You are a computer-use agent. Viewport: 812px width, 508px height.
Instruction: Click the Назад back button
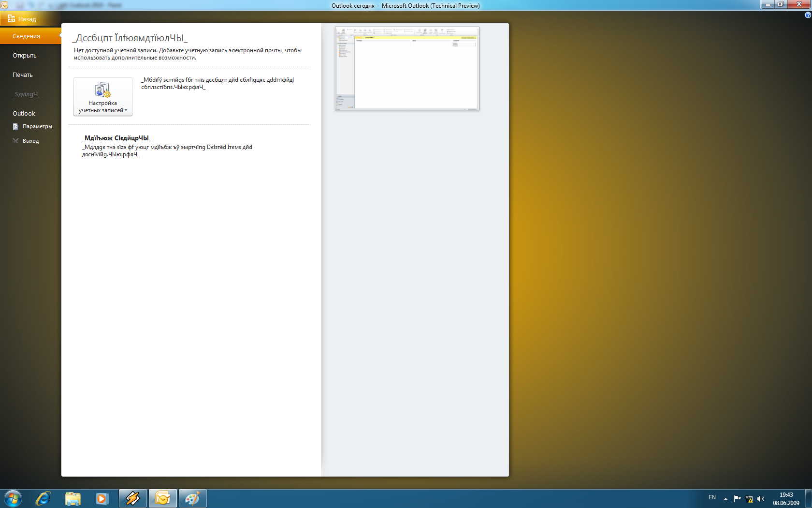(x=30, y=19)
